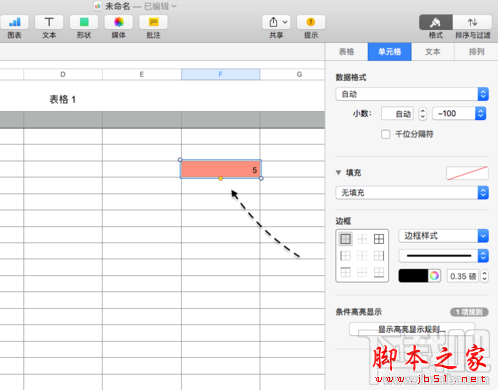Select column header F

point(220,74)
